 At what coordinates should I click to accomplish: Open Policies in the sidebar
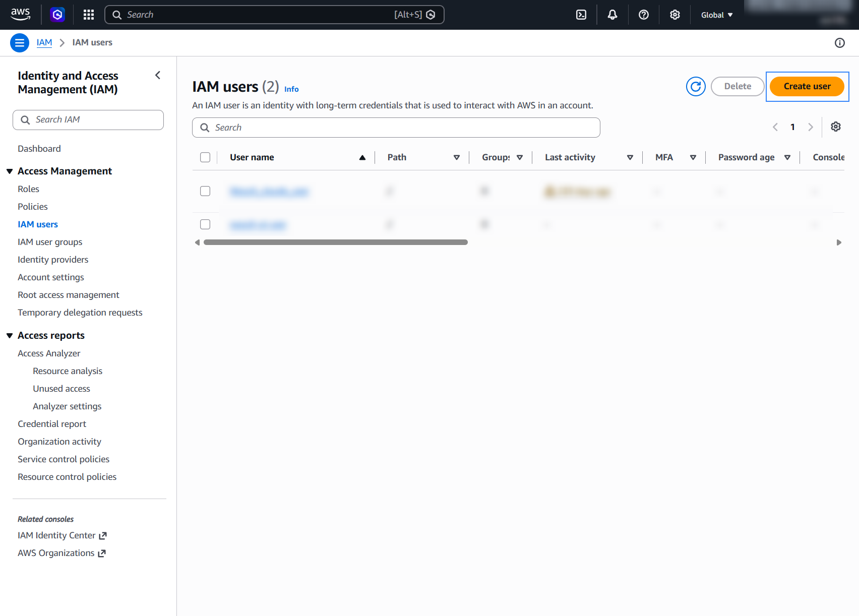click(x=33, y=207)
